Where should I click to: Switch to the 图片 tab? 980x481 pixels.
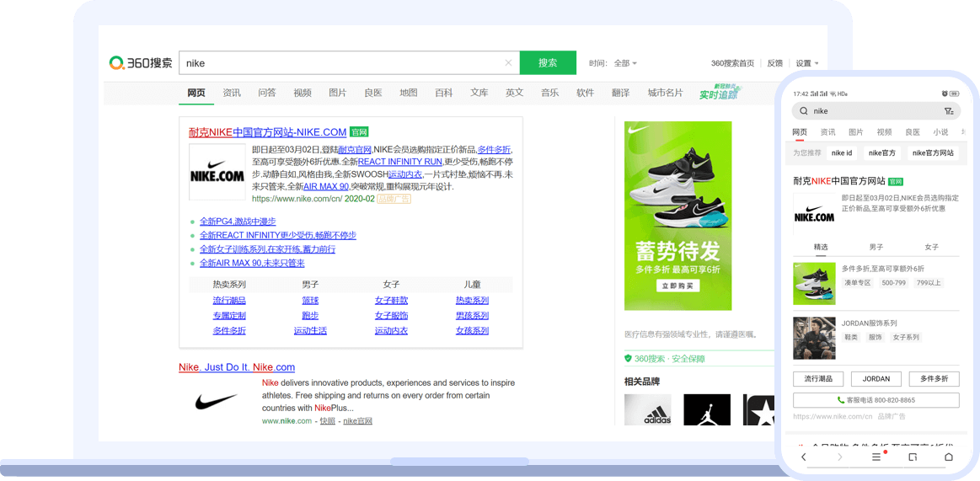point(337,93)
